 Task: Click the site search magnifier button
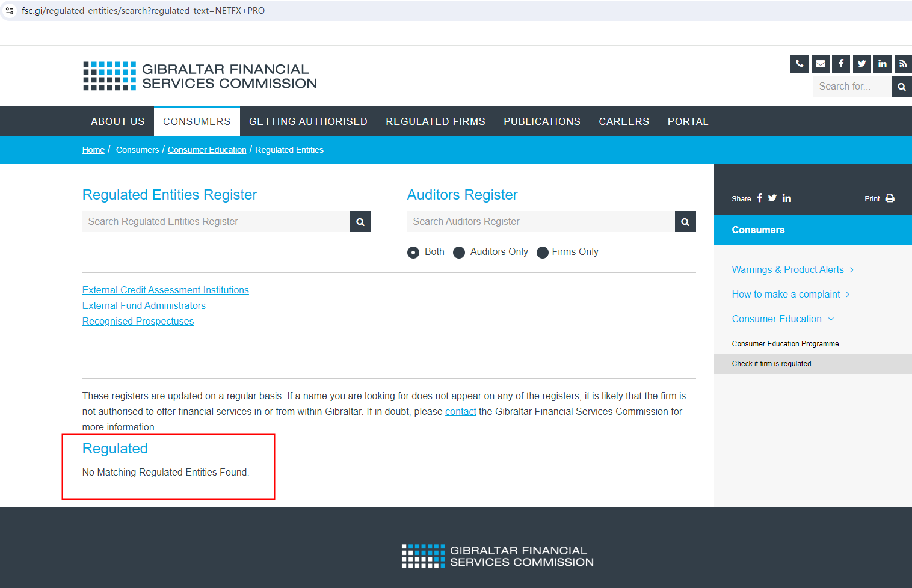pyautogui.click(x=902, y=87)
